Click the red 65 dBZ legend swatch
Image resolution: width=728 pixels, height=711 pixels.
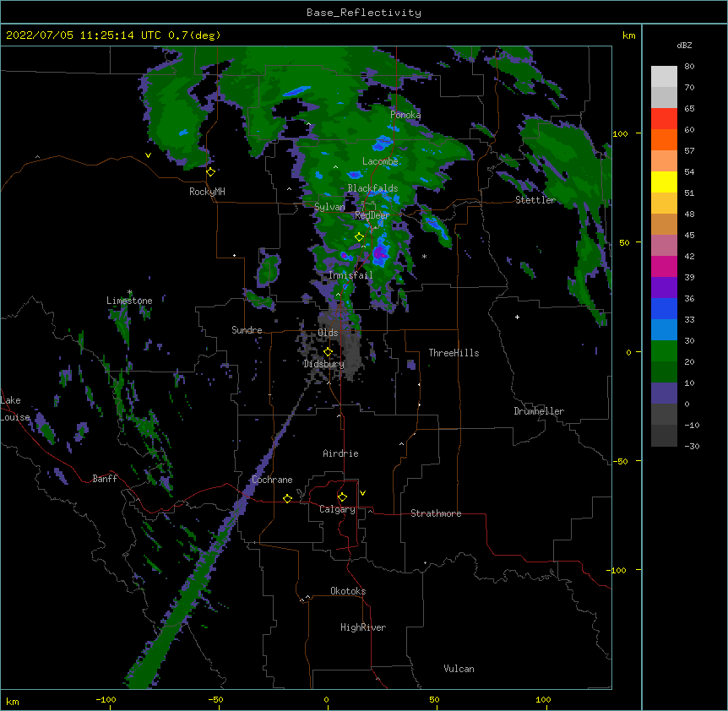[664, 119]
